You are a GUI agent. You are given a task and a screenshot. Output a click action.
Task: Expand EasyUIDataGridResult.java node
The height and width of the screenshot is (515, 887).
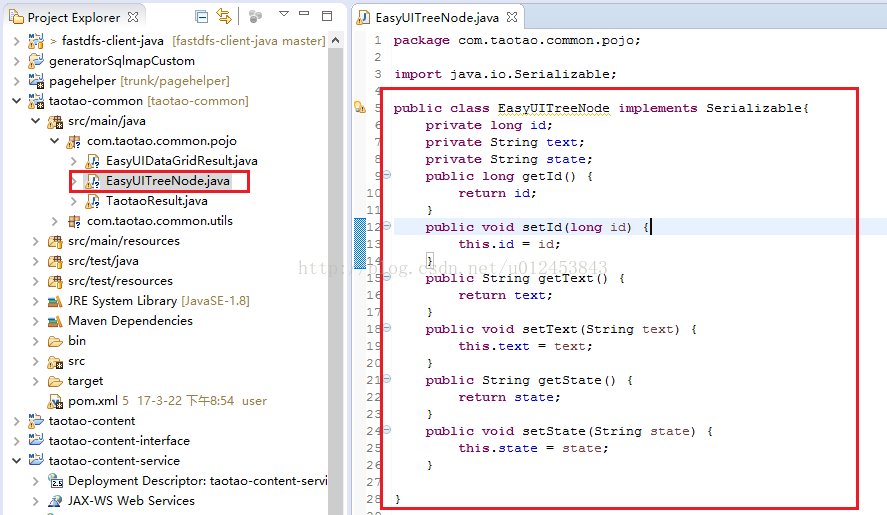(74, 161)
